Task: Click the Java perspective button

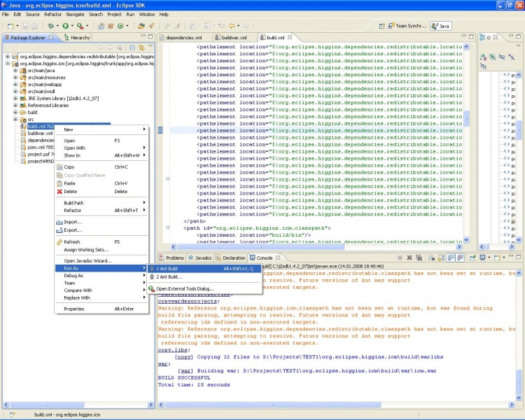Action: [x=440, y=26]
